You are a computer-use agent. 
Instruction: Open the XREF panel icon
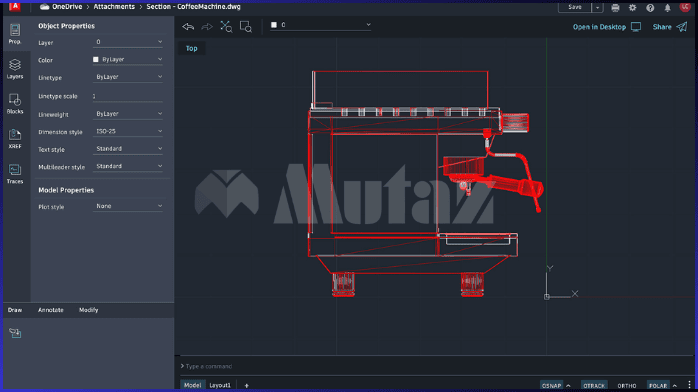click(x=15, y=139)
